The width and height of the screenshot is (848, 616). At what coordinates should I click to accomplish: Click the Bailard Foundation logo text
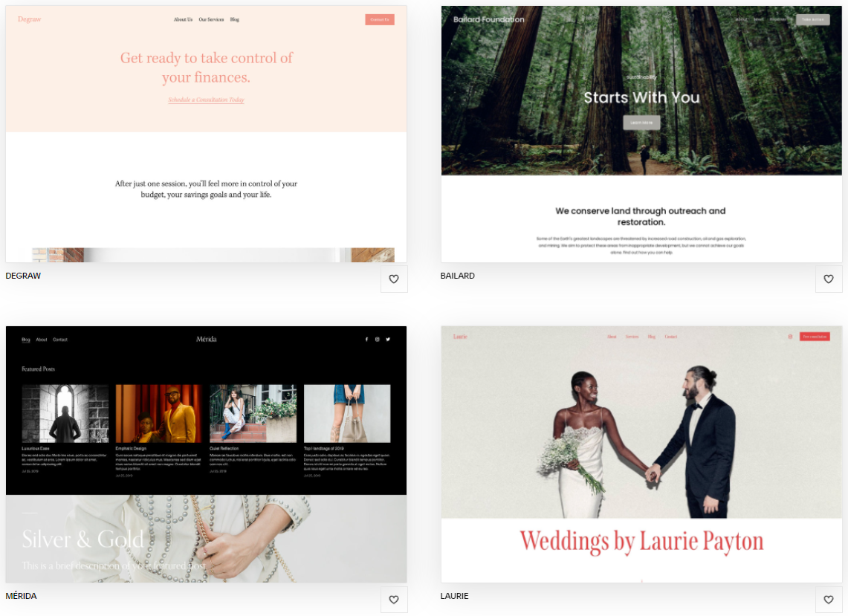pos(489,19)
